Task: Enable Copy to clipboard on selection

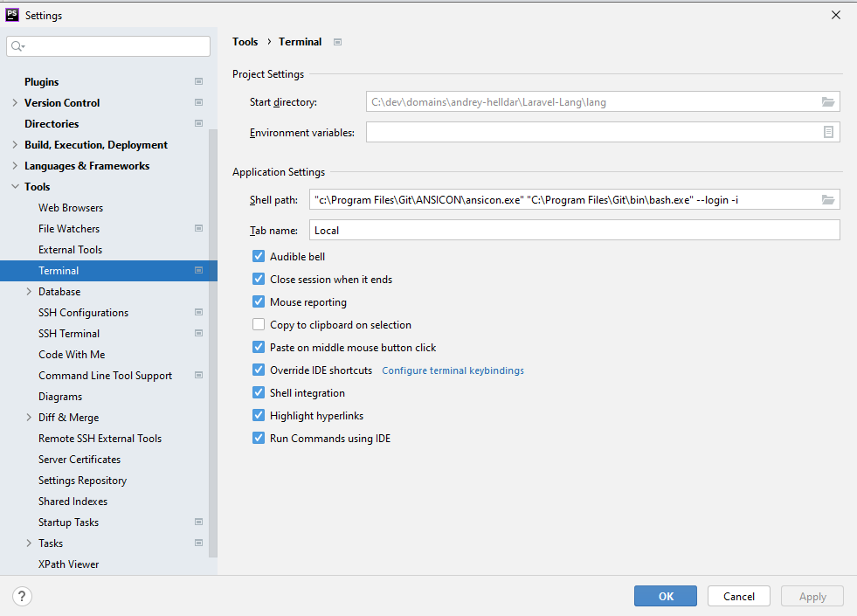Action: [259, 324]
